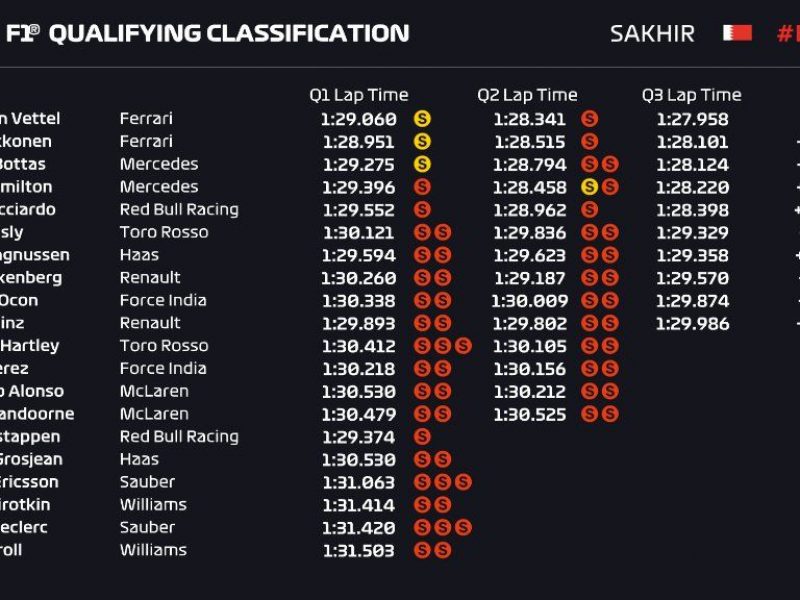Click the Q2 lap time 1:30.525
Viewport: 800px width, 600px height.
[529, 414]
